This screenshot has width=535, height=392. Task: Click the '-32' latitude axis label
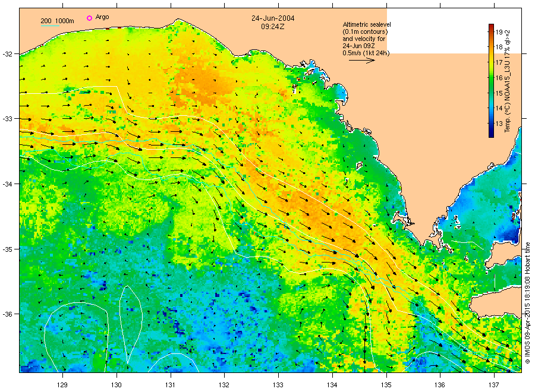click(8, 54)
